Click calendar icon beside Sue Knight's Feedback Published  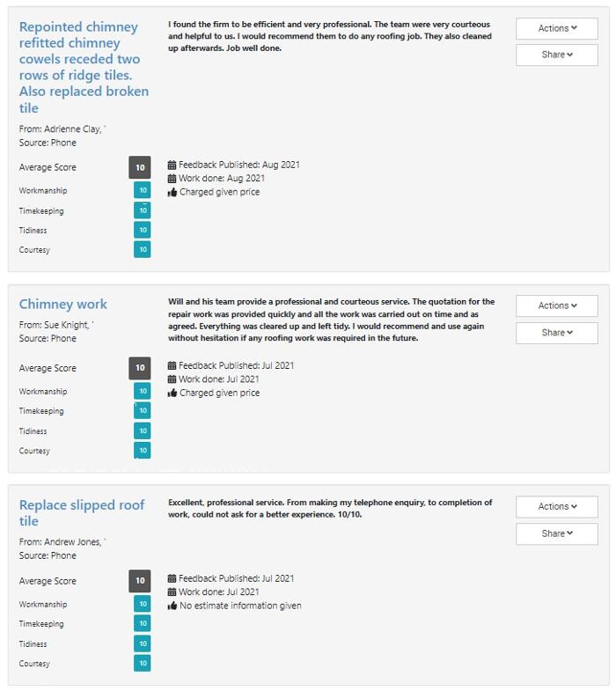[172, 365]
